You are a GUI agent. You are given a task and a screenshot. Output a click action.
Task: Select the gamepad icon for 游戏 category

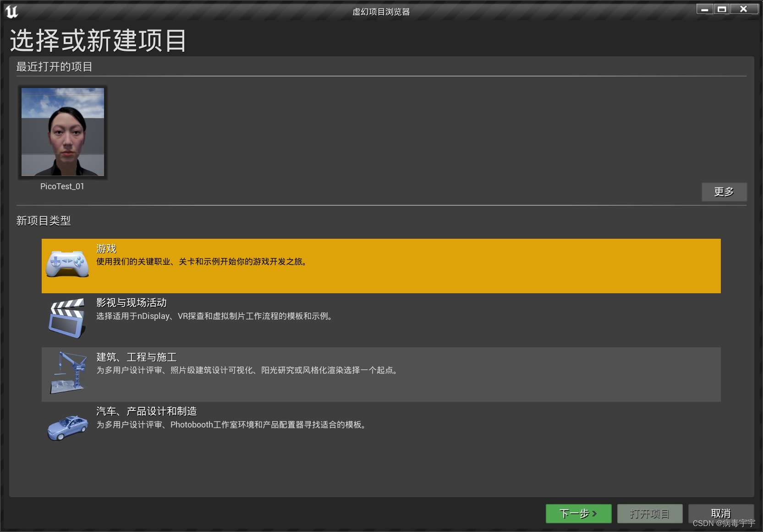(x=67, y=264)
